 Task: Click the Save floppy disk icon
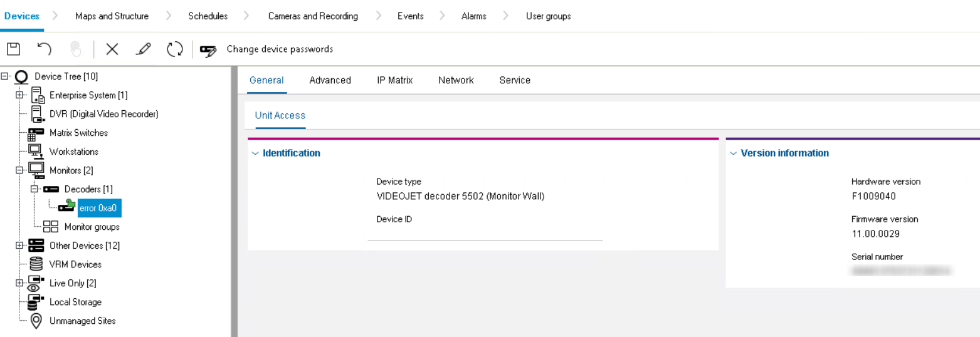tap(13, 49)
